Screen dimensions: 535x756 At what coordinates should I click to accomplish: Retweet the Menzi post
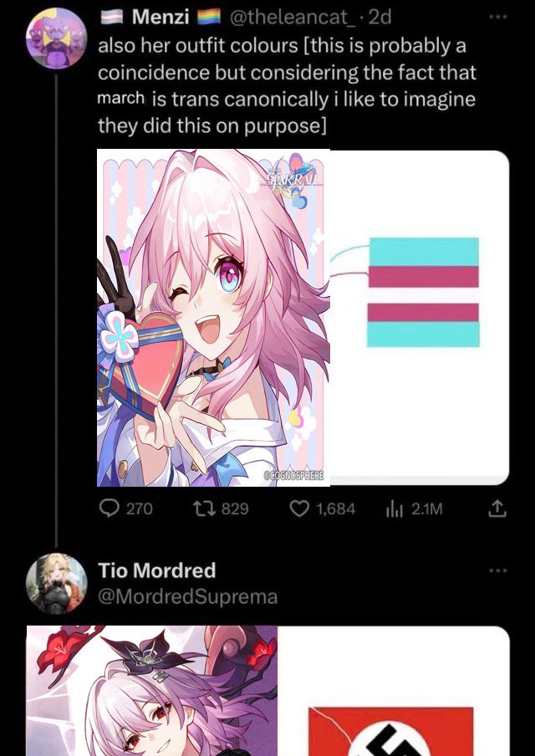pos(204,508)
